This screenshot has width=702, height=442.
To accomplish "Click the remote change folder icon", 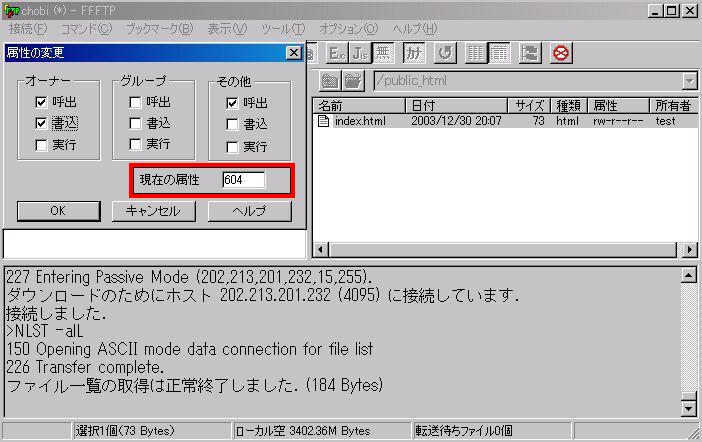I will [354, 82].
